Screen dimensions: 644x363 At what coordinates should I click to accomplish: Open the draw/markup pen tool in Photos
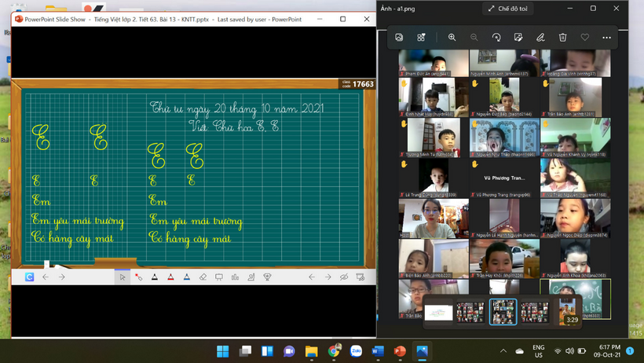click(x=540, y=37)
